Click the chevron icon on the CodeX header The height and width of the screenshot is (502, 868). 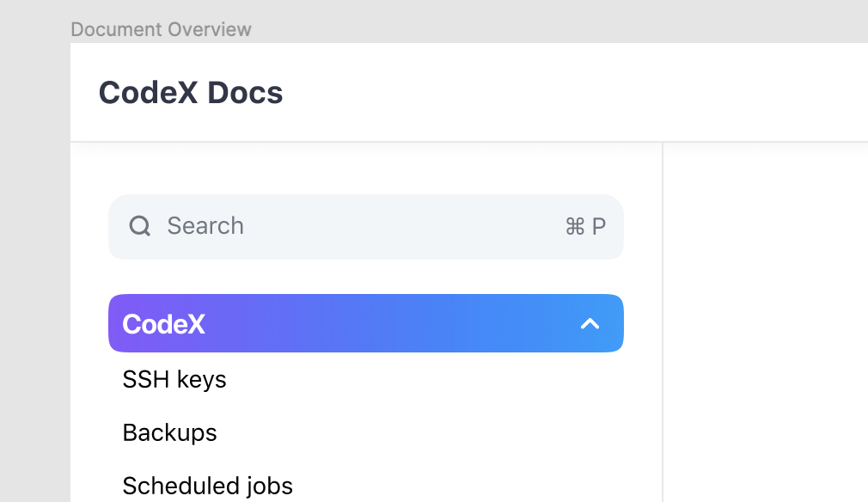[x=590, y=324]
